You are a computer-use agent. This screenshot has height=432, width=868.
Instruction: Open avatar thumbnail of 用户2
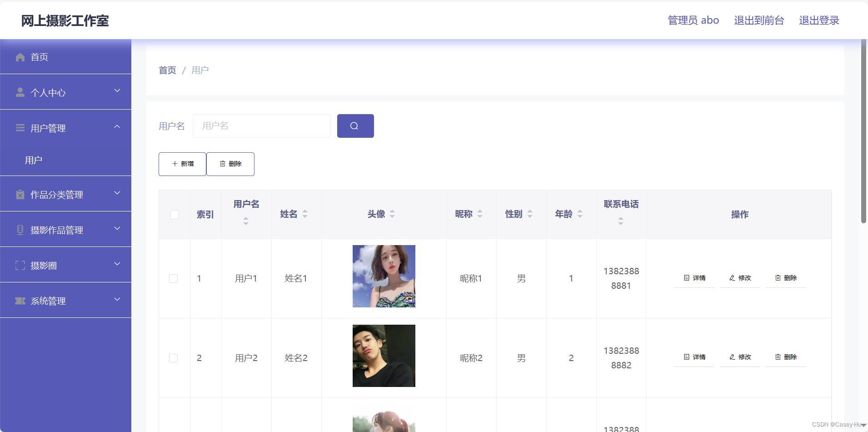click(x=384, y=356)
